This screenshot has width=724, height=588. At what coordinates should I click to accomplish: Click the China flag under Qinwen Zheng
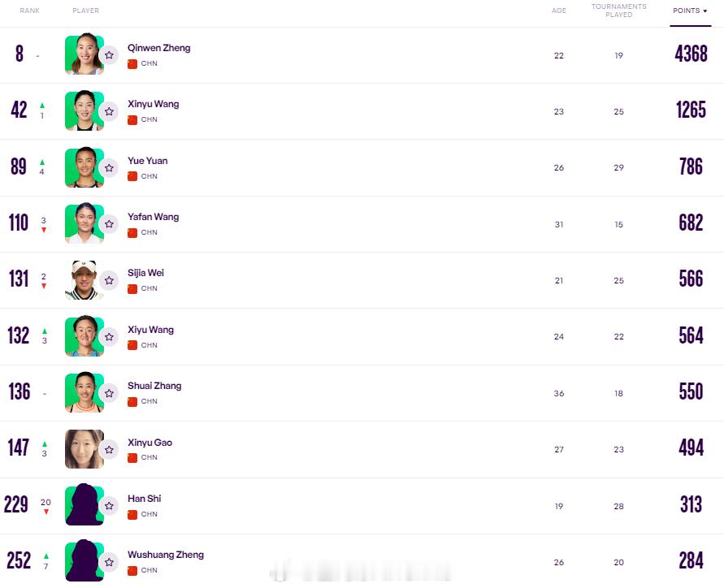pyautogui.click(x=132, y=63)
